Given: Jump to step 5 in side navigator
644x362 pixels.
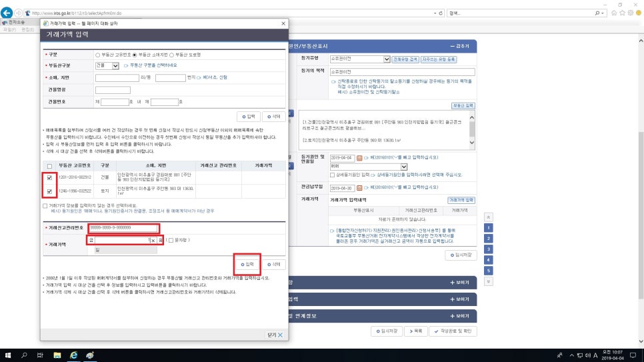Looking at the screenshot, I should [x=489, y=271].
